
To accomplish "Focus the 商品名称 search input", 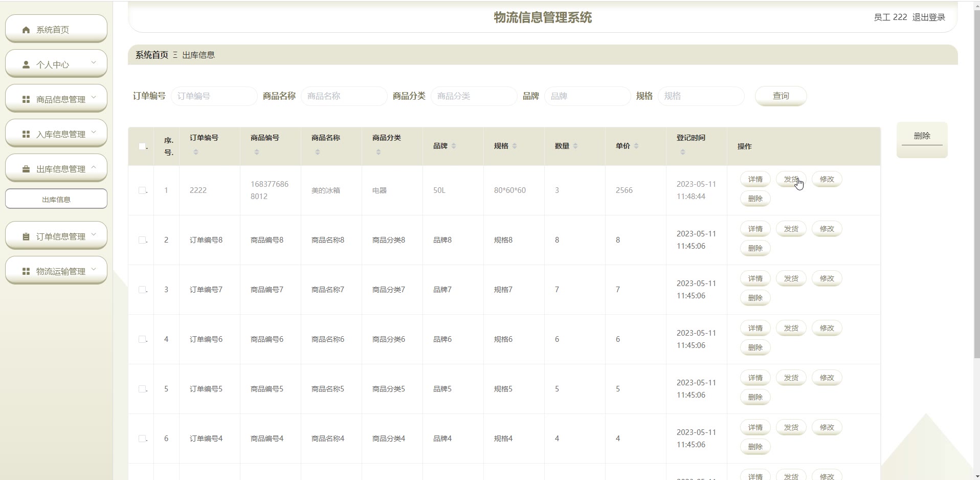I will (x=344, y=96).
